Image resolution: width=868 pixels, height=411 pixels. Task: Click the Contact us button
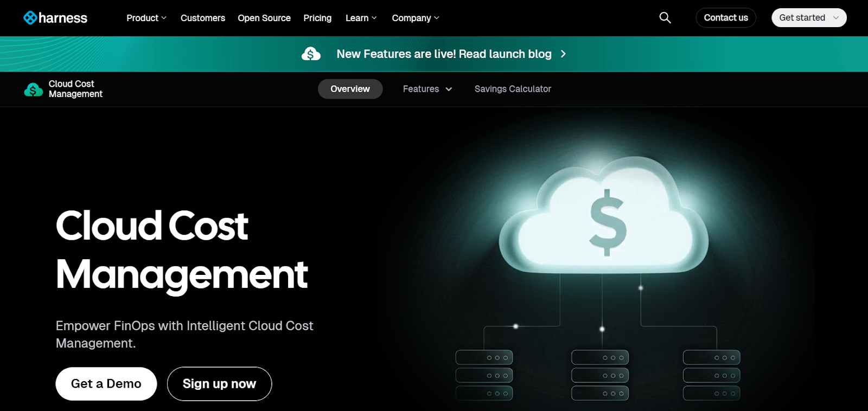[x=726, y=18]
